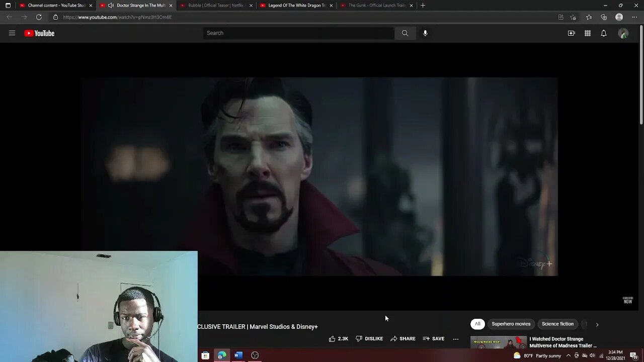This screenshot has height=362, width=644.
Task: Open the Create video camera icon
Action: [572, 33]
